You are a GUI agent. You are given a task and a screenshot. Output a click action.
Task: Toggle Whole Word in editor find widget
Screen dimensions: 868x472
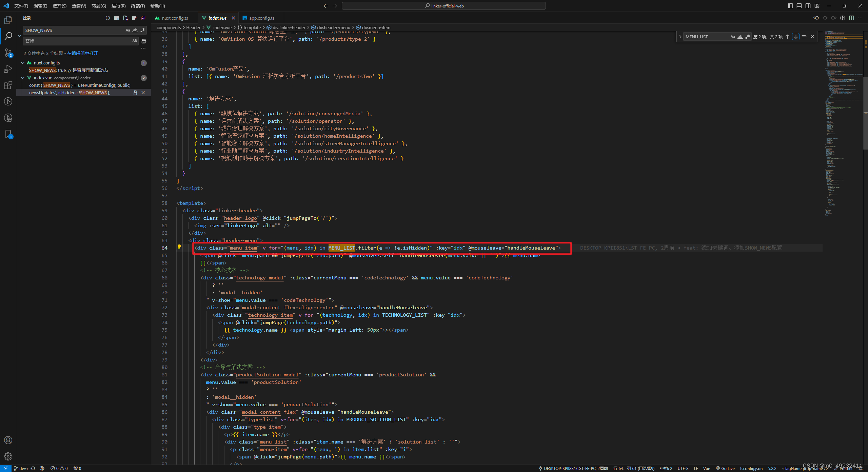[740, 37]
